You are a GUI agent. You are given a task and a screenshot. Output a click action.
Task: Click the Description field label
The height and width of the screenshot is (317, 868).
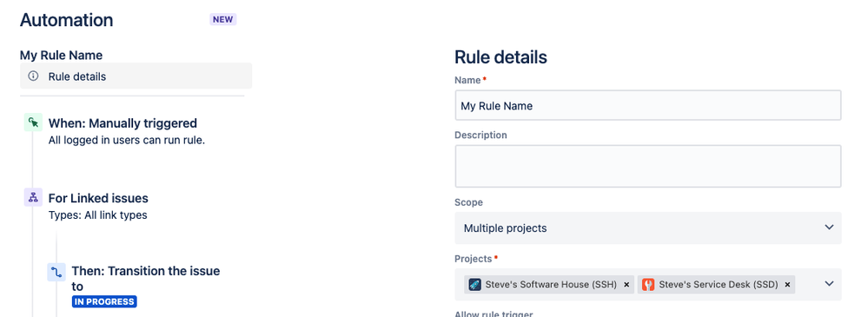[x=481, y=135]
